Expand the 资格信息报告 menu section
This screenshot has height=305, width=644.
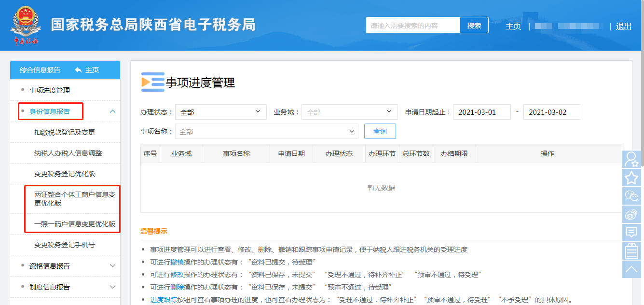coord(112,266)
